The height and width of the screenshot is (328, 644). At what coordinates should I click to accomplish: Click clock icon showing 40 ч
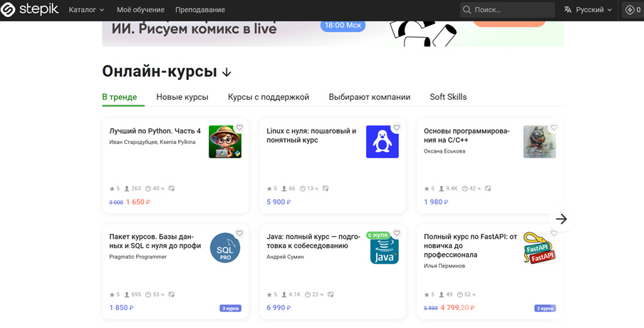(x=148, y=189)
